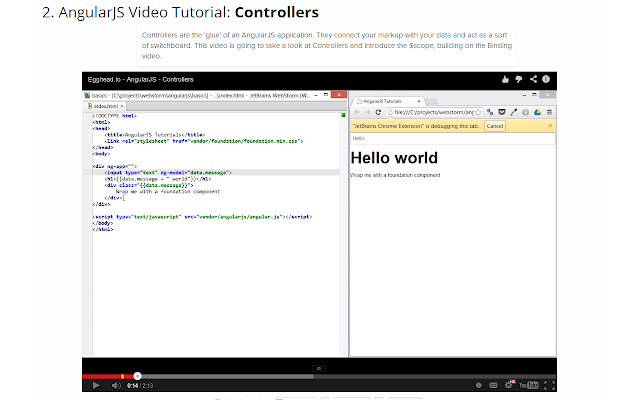The height and width of the screenshot is (400, 640).
Task: Click the browser back arrow in video
Action: (x=357, y=113)
